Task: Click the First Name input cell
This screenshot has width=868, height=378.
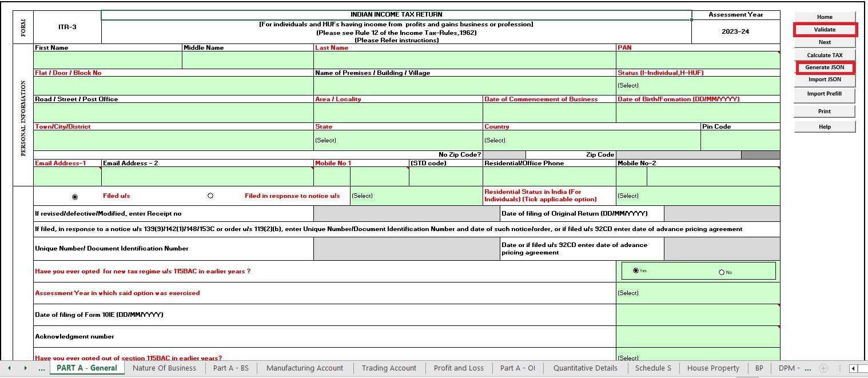Action: click(x=108, y=60)
